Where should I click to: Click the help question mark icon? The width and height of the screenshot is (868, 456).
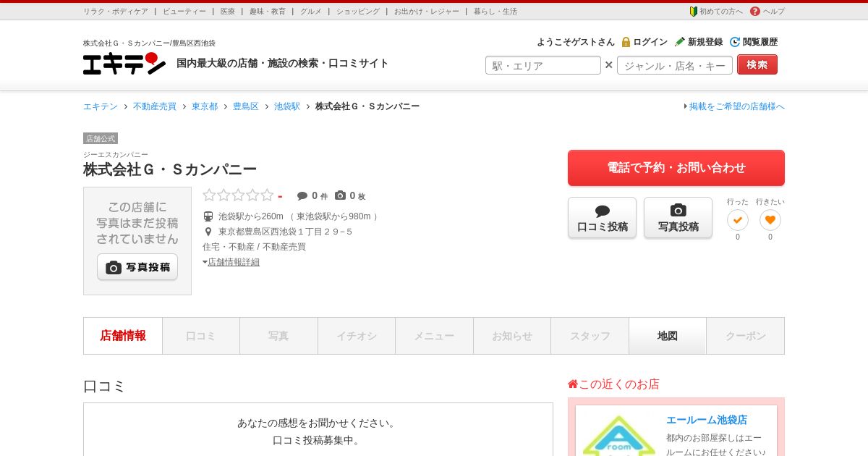755,12
